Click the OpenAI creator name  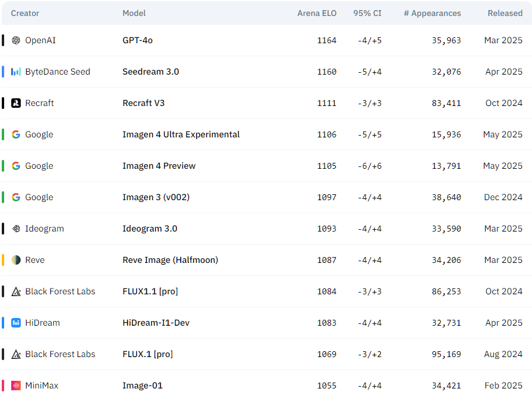pyautogui.click(x=40, y=40)
